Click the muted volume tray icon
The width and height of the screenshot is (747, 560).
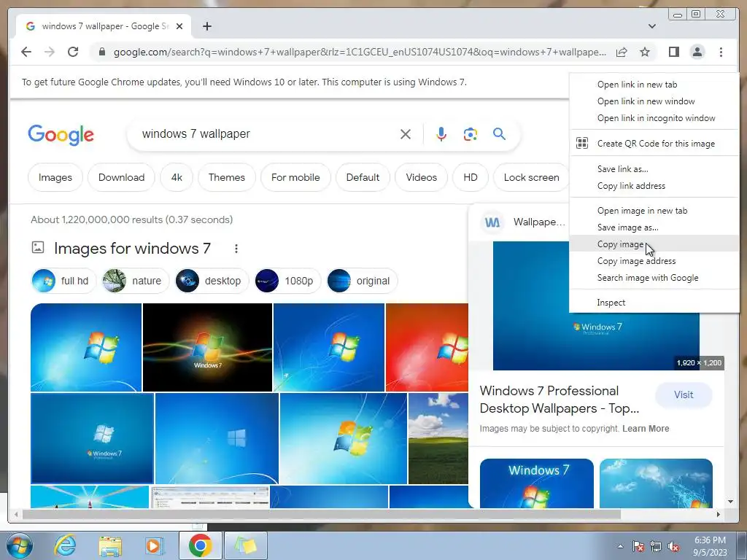pyautogui.click(x=673, y=546)
